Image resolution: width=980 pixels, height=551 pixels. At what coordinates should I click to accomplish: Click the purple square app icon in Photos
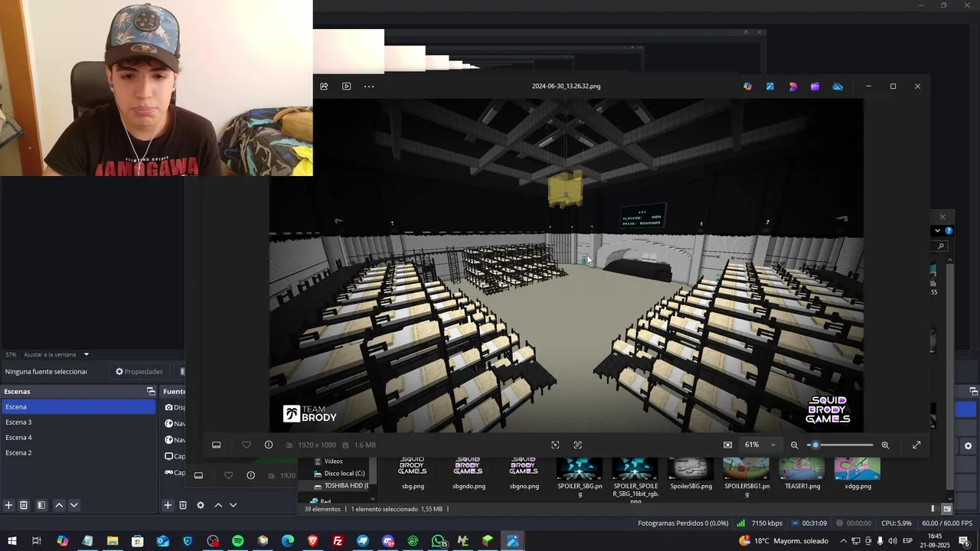[815, 86]
